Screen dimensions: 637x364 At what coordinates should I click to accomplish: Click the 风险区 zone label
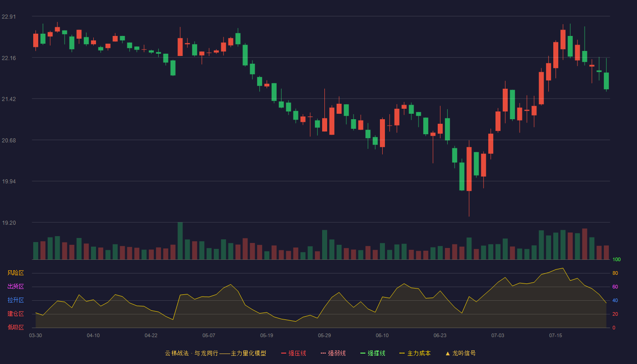16,273
